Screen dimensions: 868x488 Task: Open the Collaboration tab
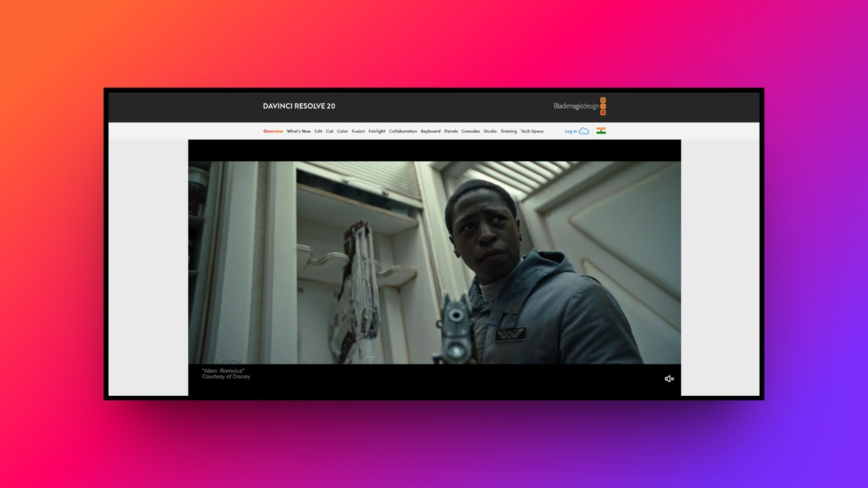[x=403, y=131]
